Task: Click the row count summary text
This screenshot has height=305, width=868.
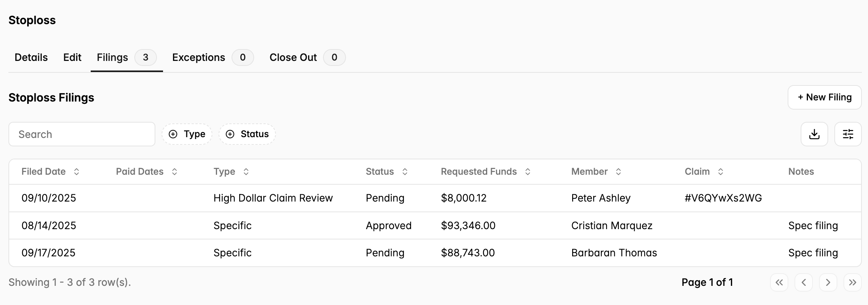Action: coord(70,282)
